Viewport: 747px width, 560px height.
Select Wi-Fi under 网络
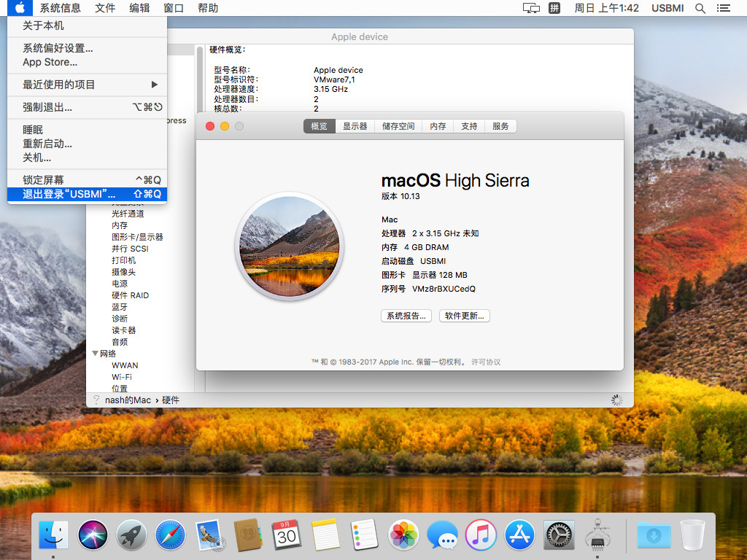tap(122, 377)
